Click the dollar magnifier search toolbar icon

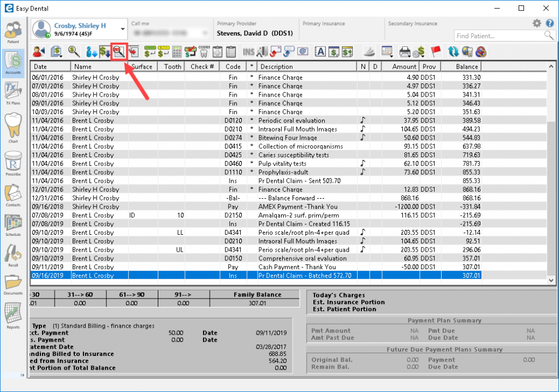(x=74, y=52)
